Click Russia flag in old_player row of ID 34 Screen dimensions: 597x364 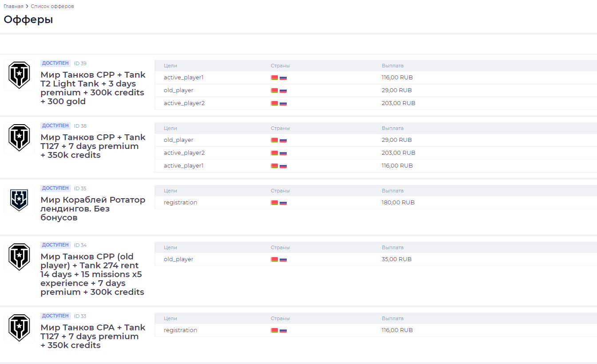click(x=283, y=259)
